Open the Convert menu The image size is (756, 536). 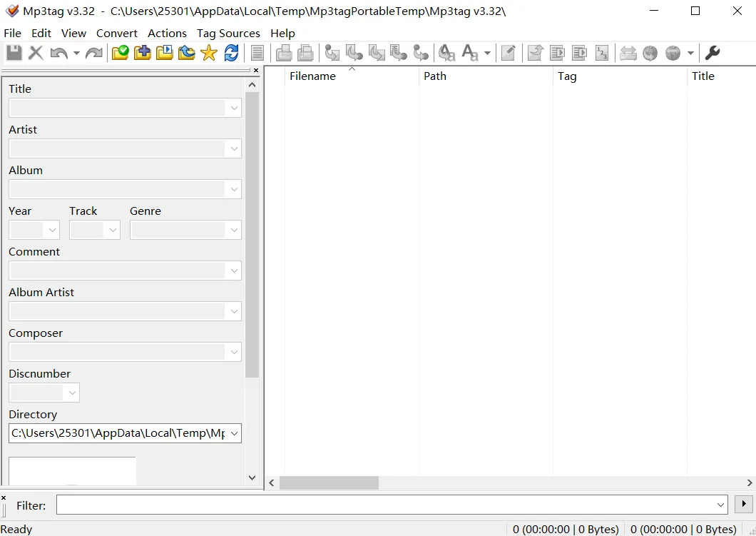pos(117,33)
